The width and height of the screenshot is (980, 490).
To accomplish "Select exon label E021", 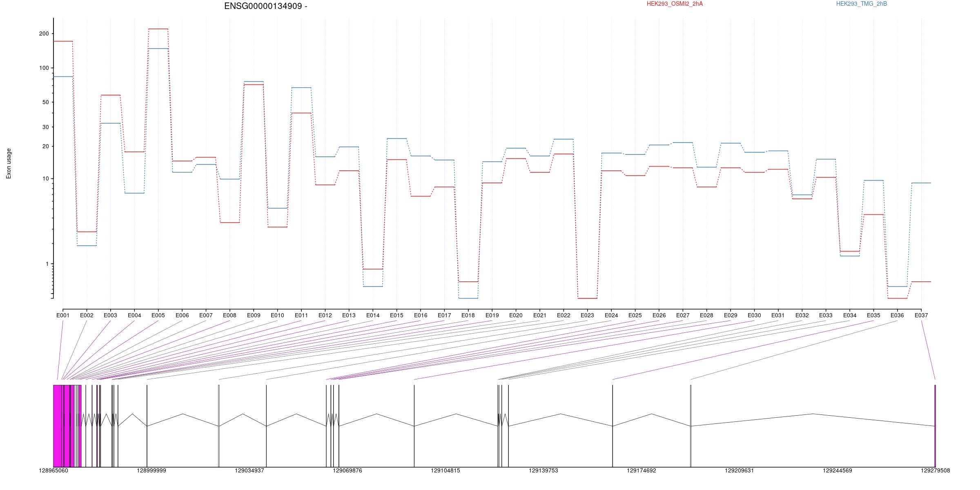I will click(540, 315).
